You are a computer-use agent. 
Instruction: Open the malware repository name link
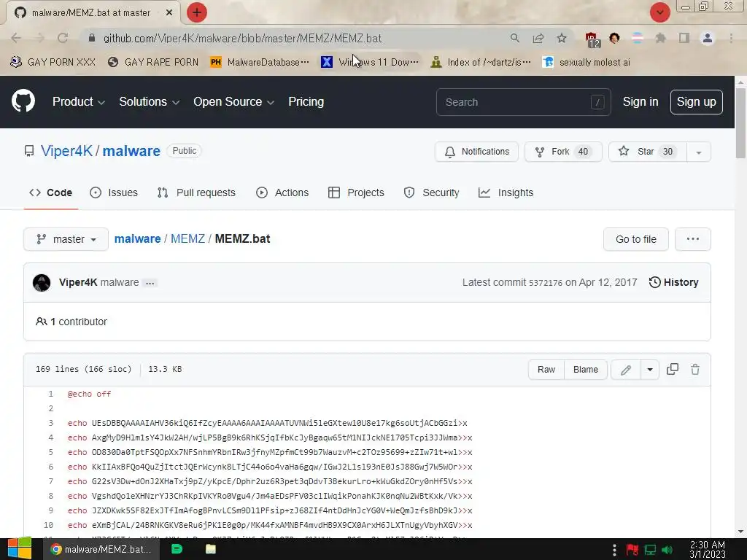pyautogui.click(x=131, y=151)
